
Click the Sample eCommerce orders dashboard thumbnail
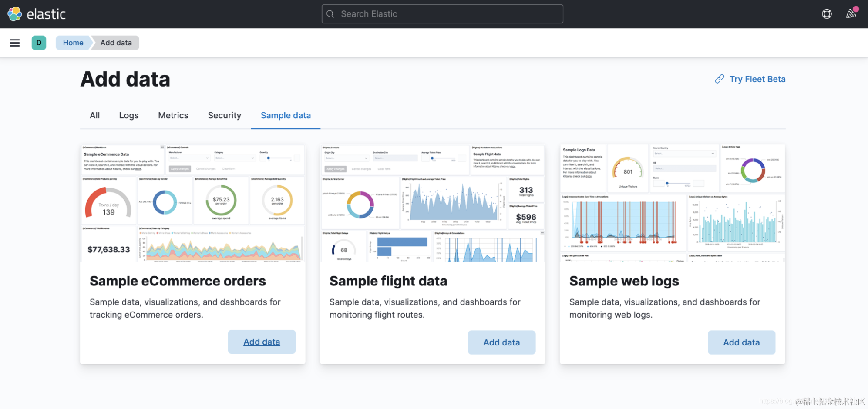point(193,203)
